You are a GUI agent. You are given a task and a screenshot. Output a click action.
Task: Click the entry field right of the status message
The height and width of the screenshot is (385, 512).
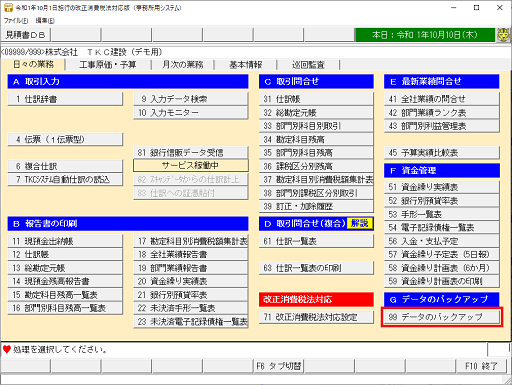[x=498, y=349]
